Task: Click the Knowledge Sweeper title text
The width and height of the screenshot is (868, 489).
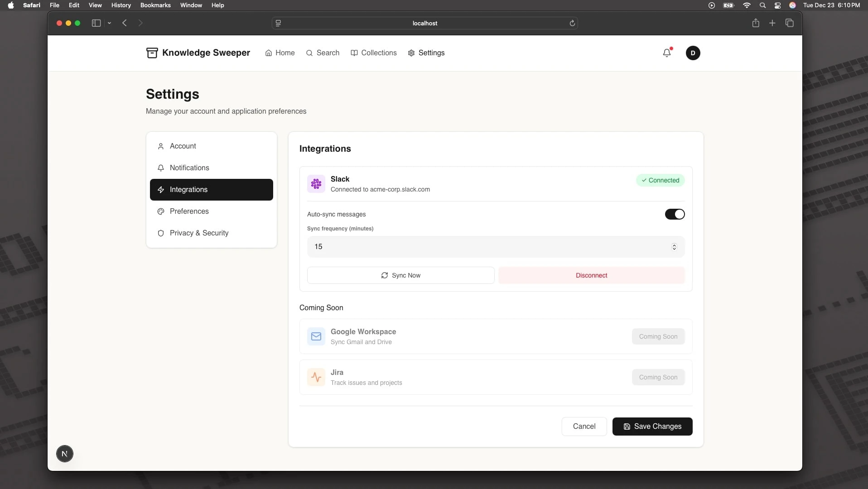Action: click(x=206, y=53)
